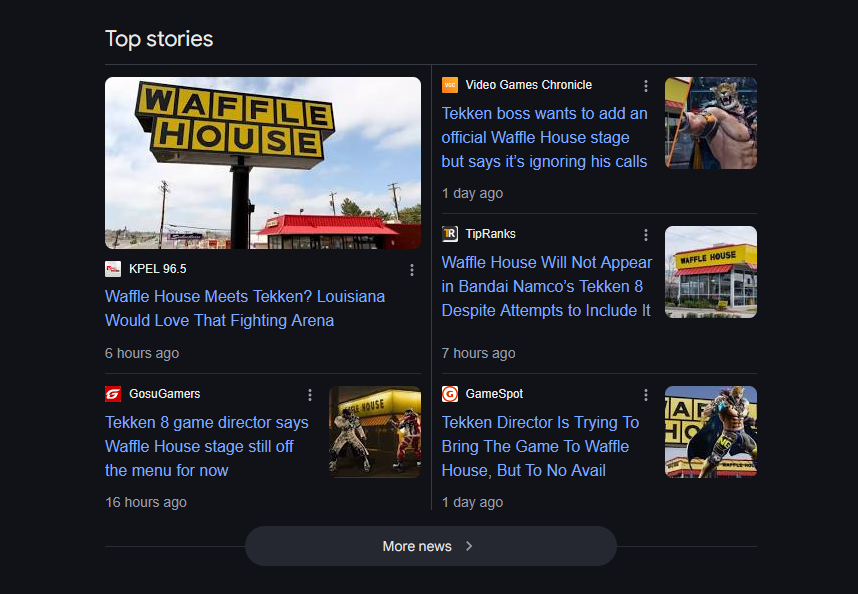
Task: Open 'Waffle House Meets Tekken? Louisiana' headline
Action: tap(245, 308)
